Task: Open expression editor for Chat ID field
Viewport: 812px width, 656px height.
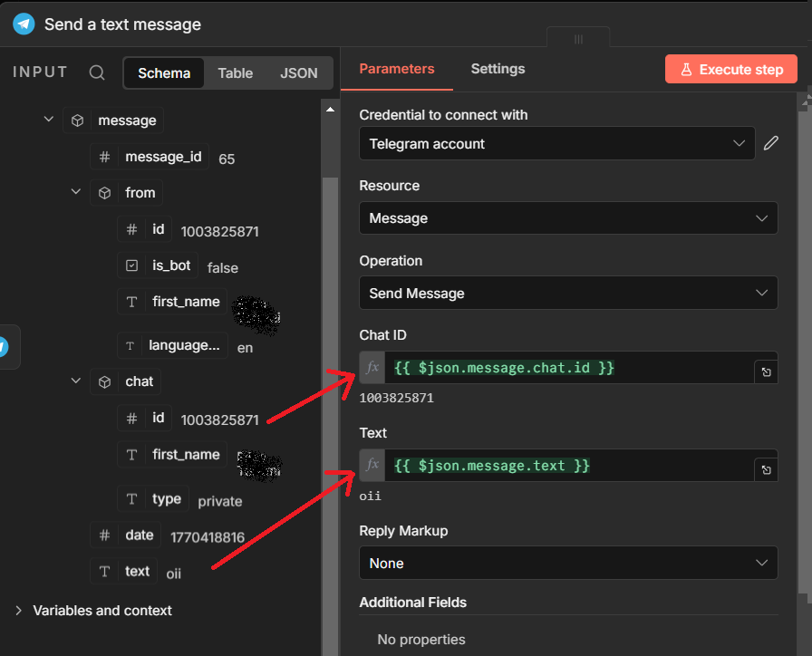Action: [x=766, y=371]
